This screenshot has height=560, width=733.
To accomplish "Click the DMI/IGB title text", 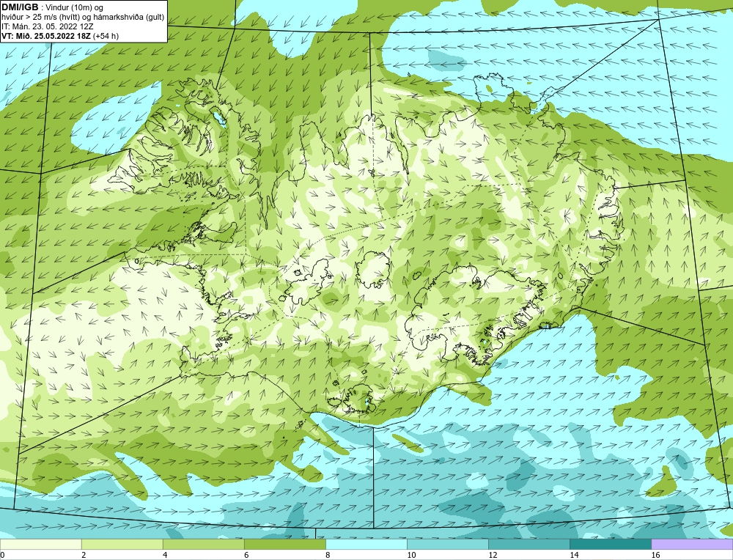I will click(x=20, y=7).
